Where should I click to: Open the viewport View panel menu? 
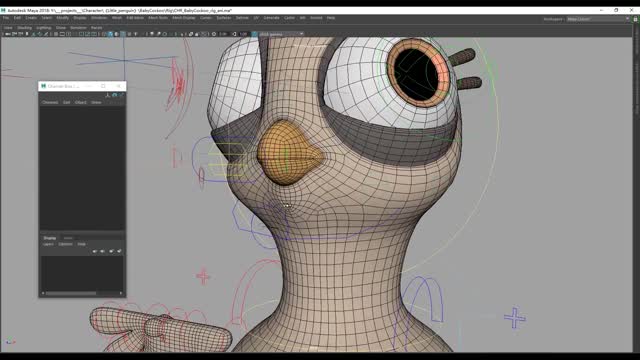tap(8, 28)
